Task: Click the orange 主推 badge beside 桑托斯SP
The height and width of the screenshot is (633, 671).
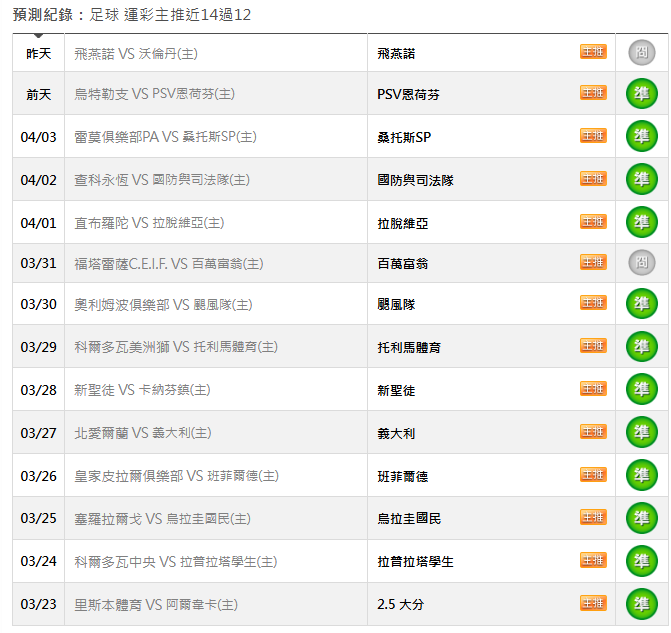Action: tap(593, 135)
